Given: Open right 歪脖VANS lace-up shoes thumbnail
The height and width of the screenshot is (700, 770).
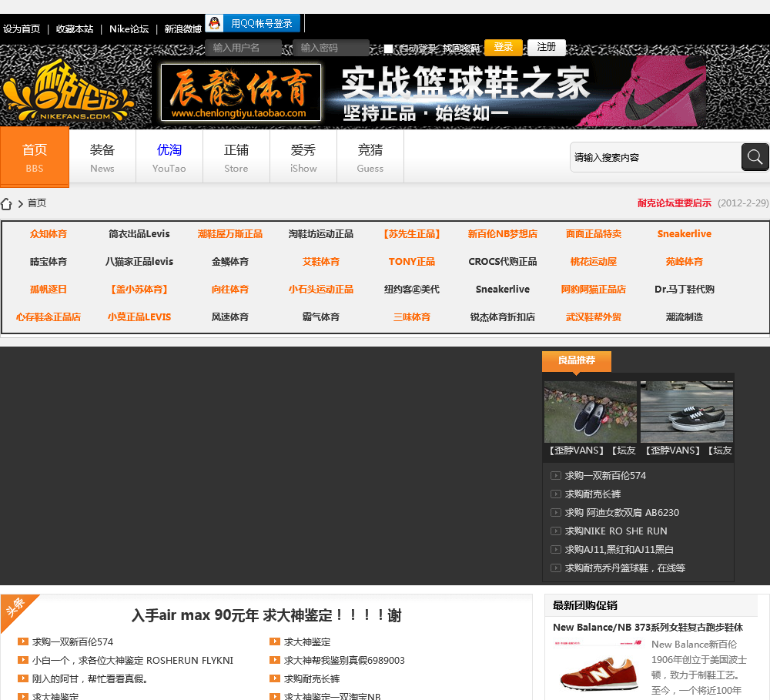Looking at the screenshot, I should point(687,412).
